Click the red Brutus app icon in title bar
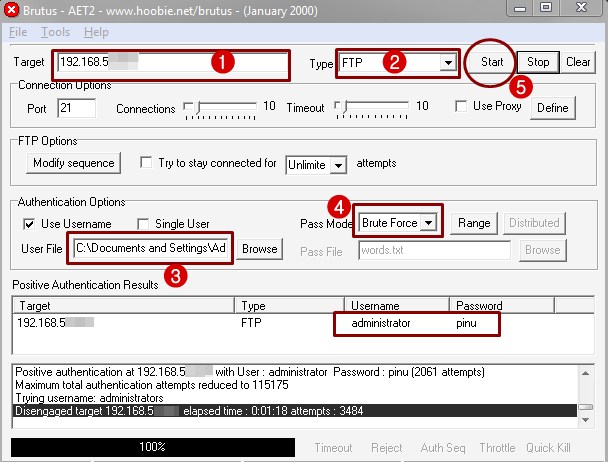 (x=11, y=10)
